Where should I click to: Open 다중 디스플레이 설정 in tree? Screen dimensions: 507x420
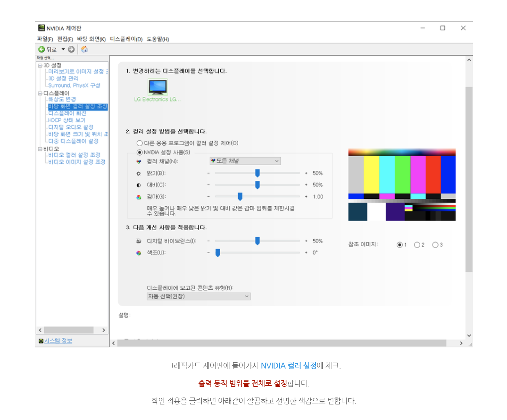(x=73, y=141)
